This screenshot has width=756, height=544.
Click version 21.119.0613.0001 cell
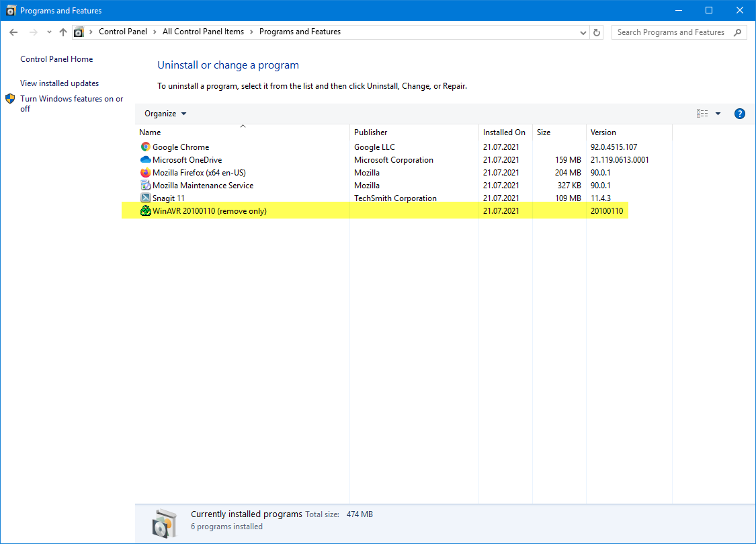tap(620, 159)
